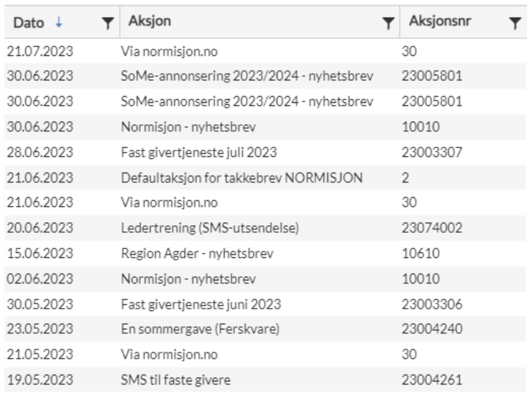Viewport: 532px width, 394px height.
Task: Click action number 23004261
Action: [x=432, y=380]
